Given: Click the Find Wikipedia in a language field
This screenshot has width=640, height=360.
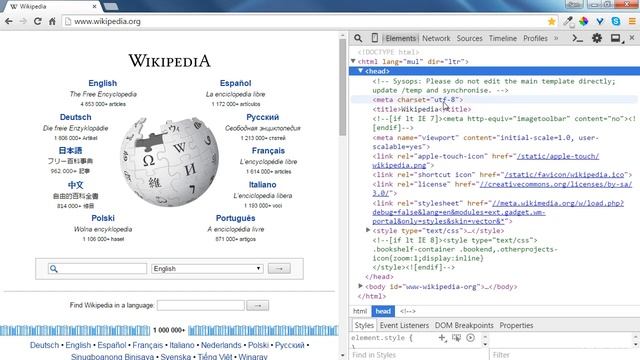Looking at the screenshot, I should coord(201,305).
